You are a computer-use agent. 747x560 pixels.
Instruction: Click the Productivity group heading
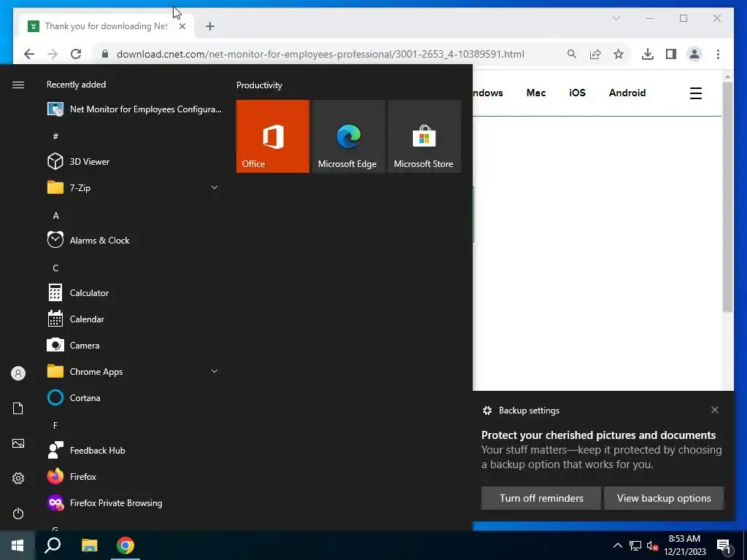pos(259,85)
